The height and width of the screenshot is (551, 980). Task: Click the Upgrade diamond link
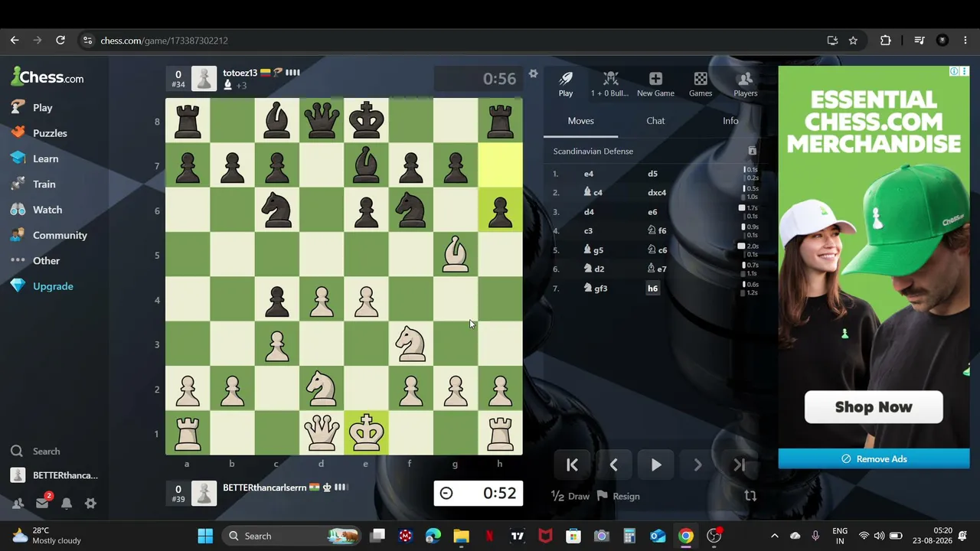42,286
